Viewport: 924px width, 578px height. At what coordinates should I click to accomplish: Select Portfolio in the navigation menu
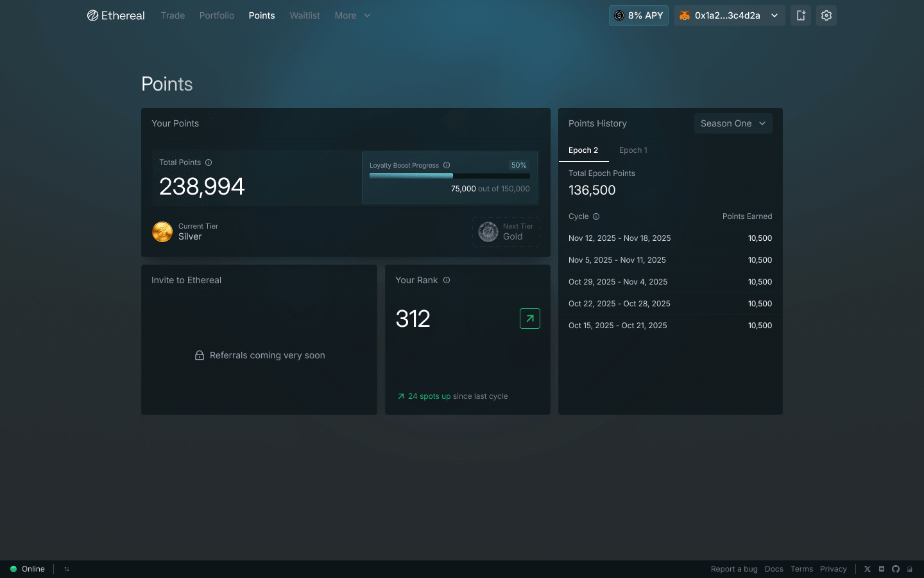click(216, 15)
